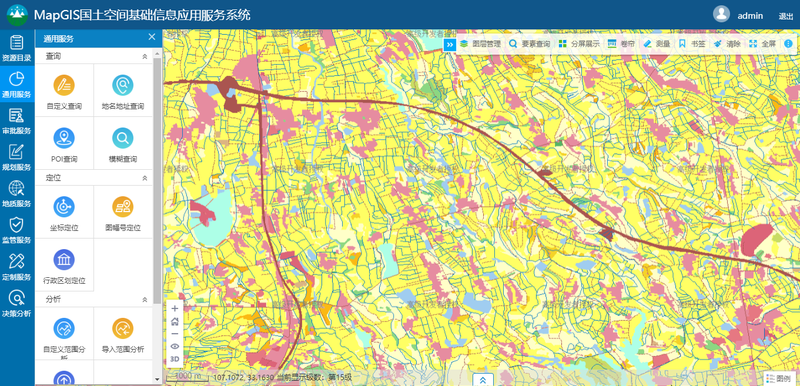
Task: Click the map zoom in plus button
Action: (174, 308)
